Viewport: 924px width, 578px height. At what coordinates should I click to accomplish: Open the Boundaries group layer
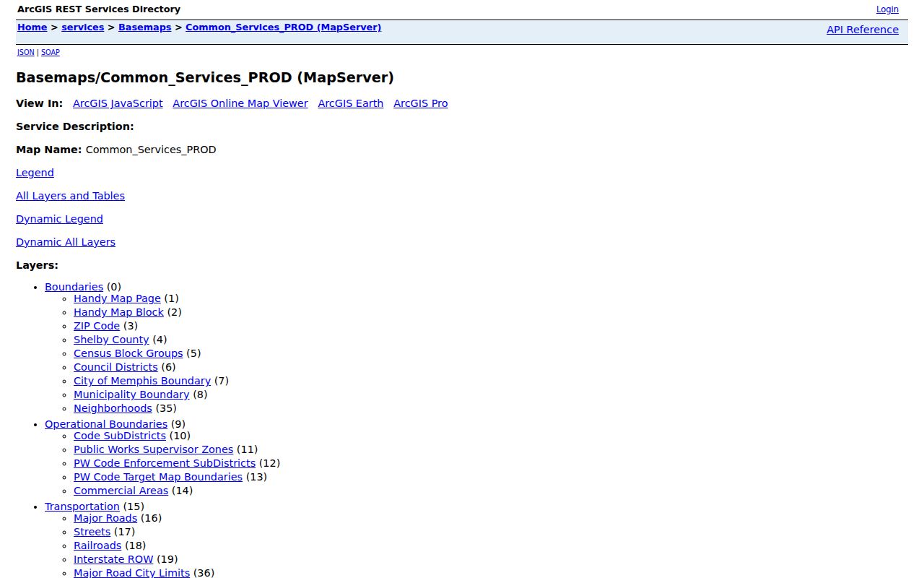coord(74,287)
